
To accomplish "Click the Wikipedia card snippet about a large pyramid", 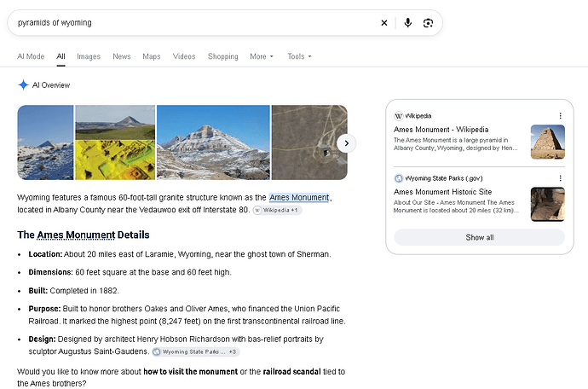I will tap(455, 144).
